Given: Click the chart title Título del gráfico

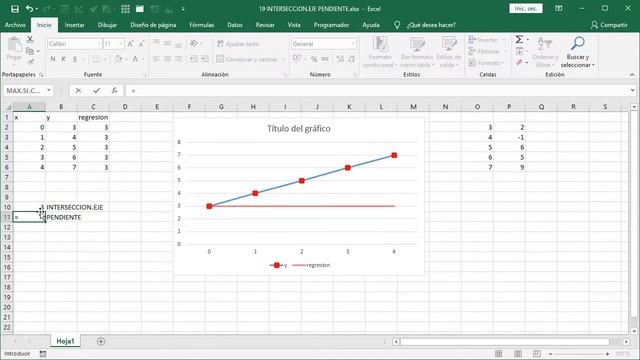Looking at the screenshot, I should 299,129.
